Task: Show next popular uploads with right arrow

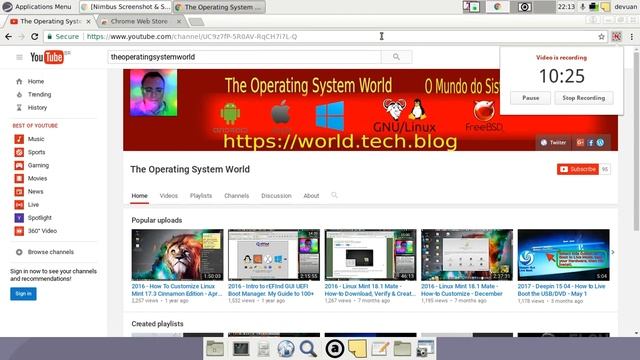Action: (613, 252)
